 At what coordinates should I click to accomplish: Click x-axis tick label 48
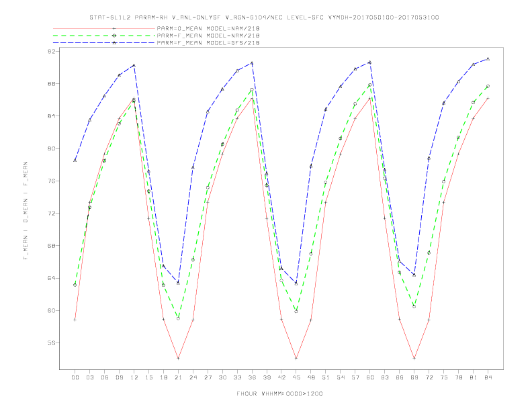311,377
